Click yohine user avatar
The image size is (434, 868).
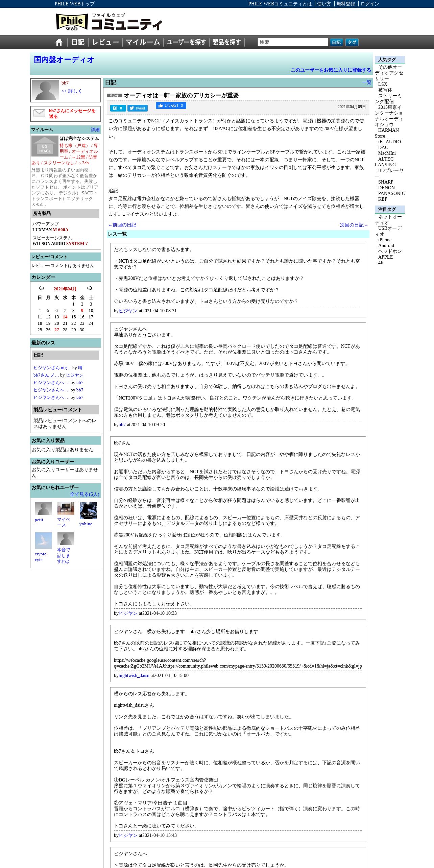coord(88,511)
